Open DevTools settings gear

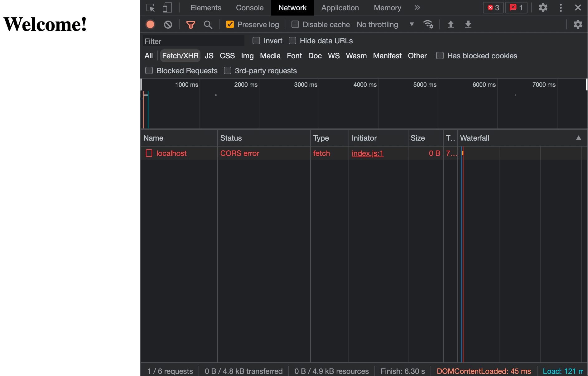click(x=543, y=7)
